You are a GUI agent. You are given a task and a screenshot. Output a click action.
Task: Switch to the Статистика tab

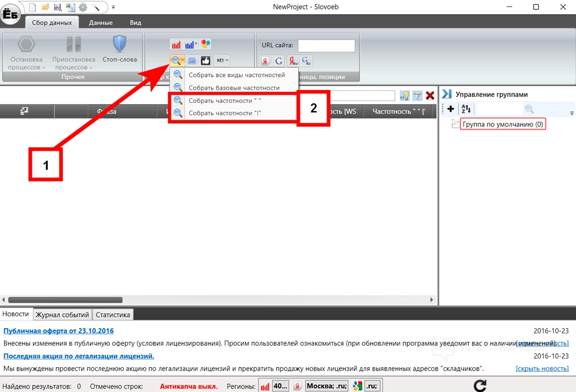point(113,315)
